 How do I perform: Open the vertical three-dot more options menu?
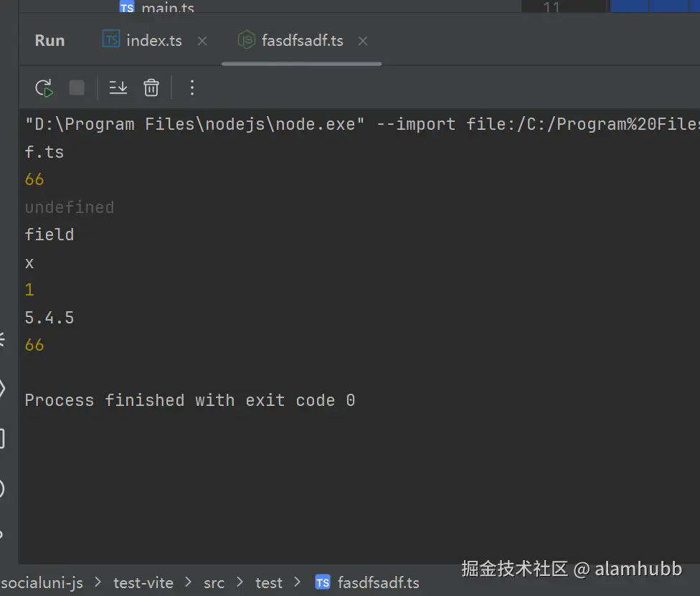click(191, 87)
